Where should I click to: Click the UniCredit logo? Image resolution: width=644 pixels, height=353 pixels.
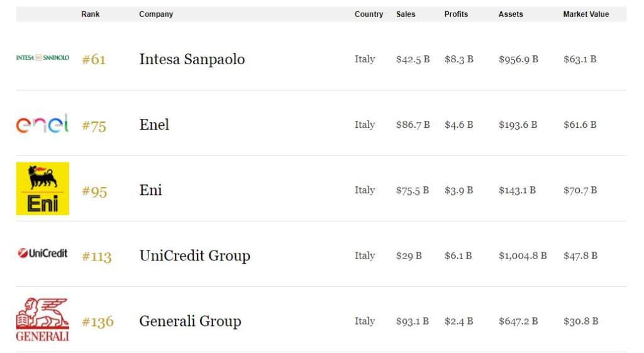click(43, 253)
